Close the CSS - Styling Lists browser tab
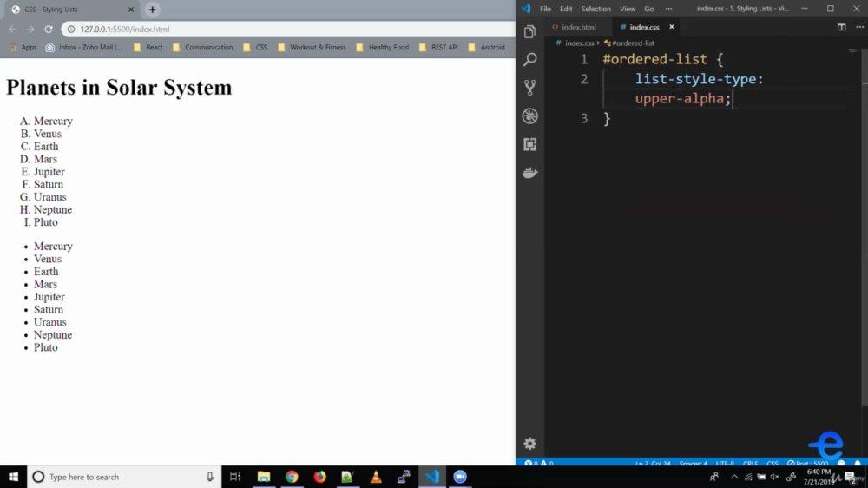 (131, 10)
